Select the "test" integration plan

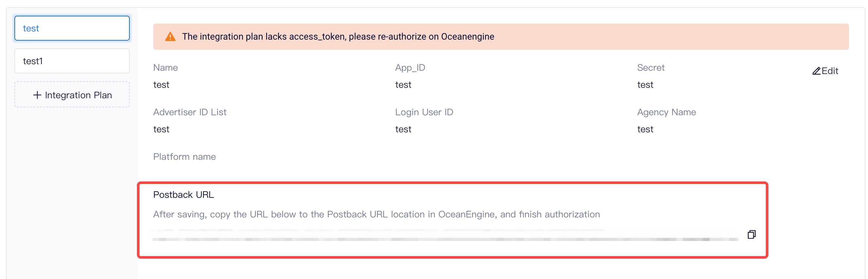(72, 28)
